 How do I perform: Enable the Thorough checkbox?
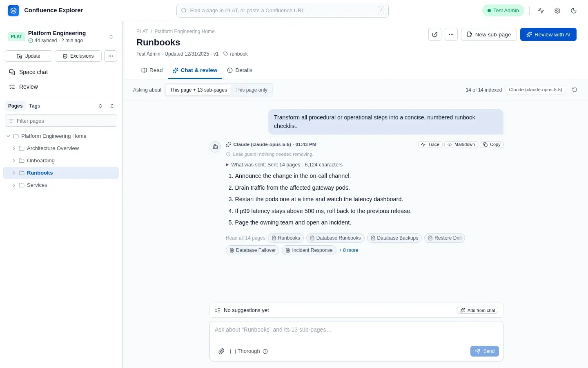tap(233, 351)
